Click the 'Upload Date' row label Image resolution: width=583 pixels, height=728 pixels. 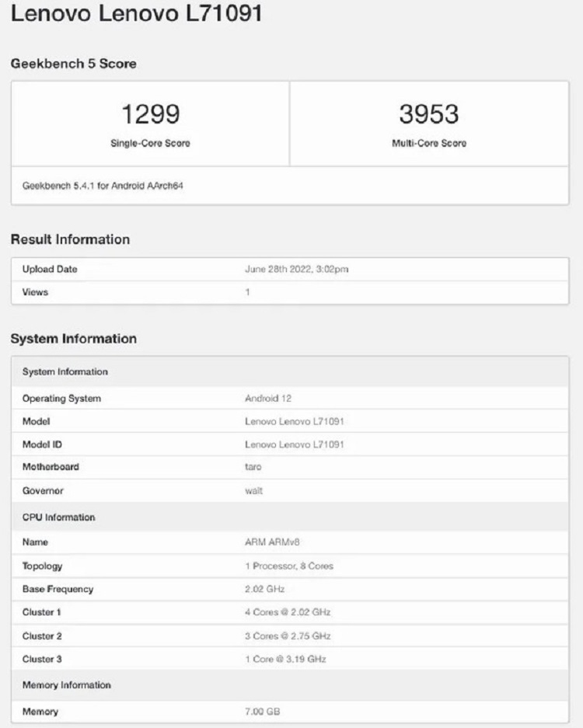click(x=50, y=270)
